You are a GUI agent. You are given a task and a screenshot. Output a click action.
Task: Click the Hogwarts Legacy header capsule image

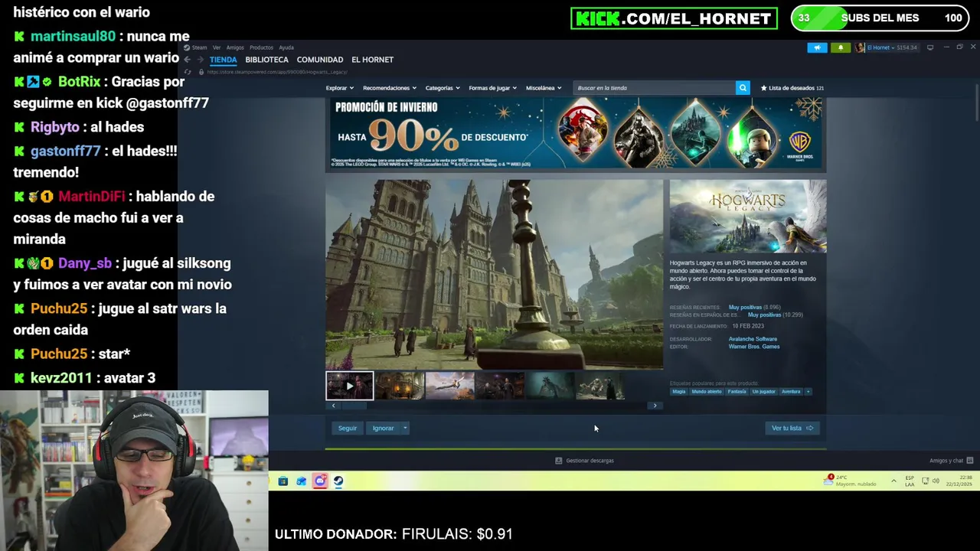(748, 217)
